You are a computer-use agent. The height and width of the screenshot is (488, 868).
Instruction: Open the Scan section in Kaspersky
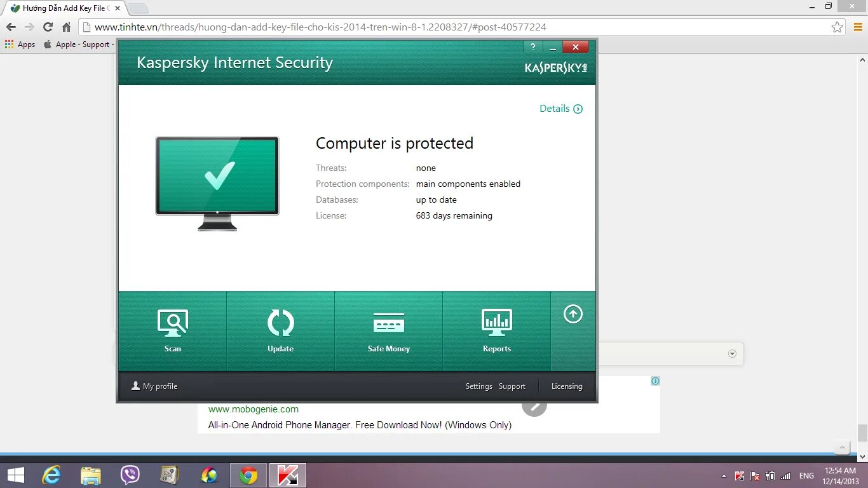172,331
